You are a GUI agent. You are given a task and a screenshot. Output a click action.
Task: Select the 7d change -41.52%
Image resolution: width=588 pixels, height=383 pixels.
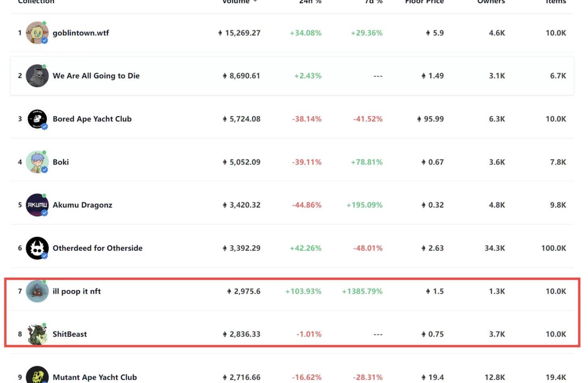[x=368, y=119]
